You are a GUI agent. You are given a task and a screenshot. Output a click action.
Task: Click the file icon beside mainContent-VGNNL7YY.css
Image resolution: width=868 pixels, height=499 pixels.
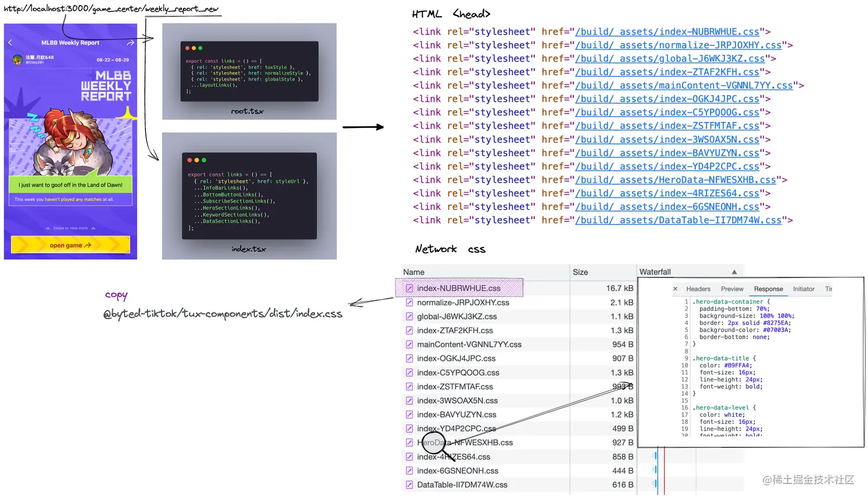[409, 345]
